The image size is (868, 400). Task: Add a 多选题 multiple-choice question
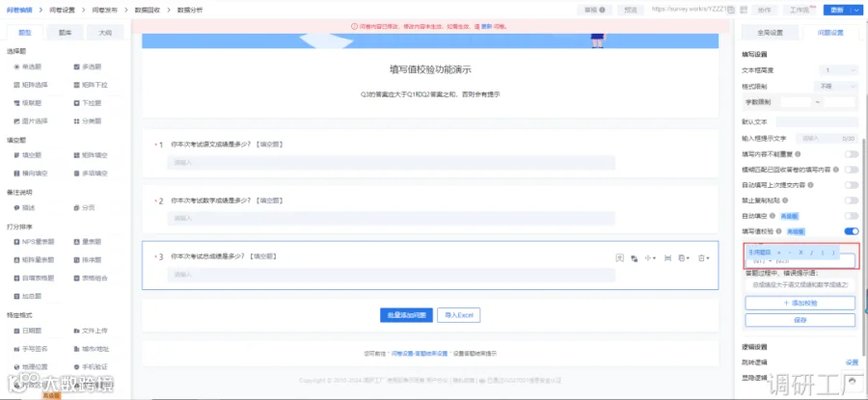(88, 67)
